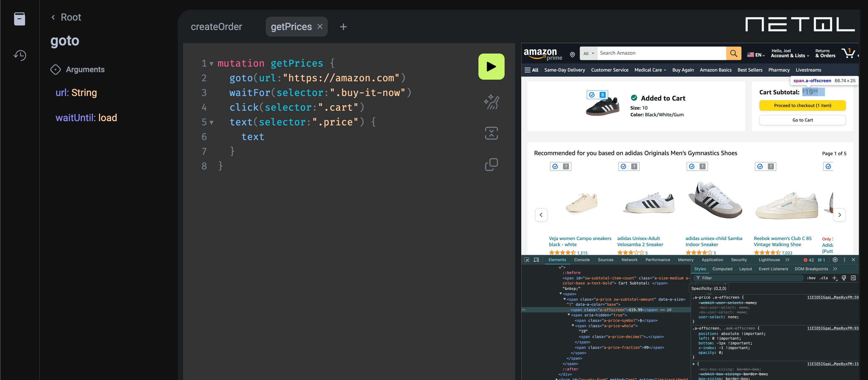Click the check badge on added shoe
The image size is (868, 380).
pyautogui.click(x=592, y=95)
